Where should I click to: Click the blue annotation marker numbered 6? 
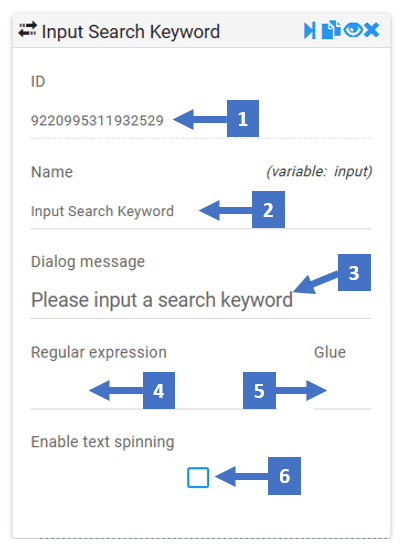click(x=284, y=476)
